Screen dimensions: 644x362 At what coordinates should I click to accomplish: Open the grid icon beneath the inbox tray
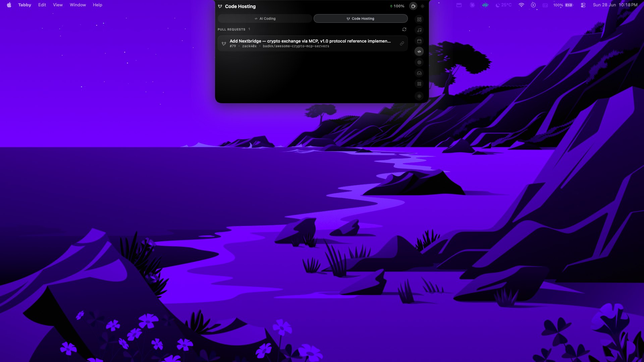point(419,84)
